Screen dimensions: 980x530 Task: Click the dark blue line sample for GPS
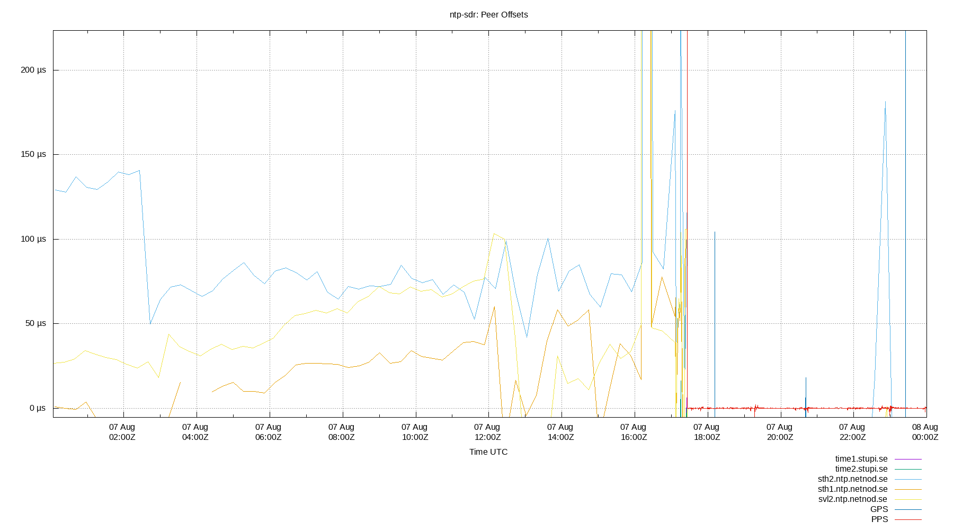pos(908,509)
